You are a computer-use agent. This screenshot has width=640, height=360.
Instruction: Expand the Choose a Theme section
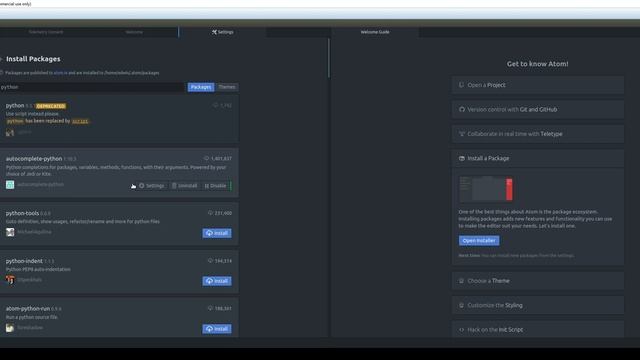tap(538, 281)
